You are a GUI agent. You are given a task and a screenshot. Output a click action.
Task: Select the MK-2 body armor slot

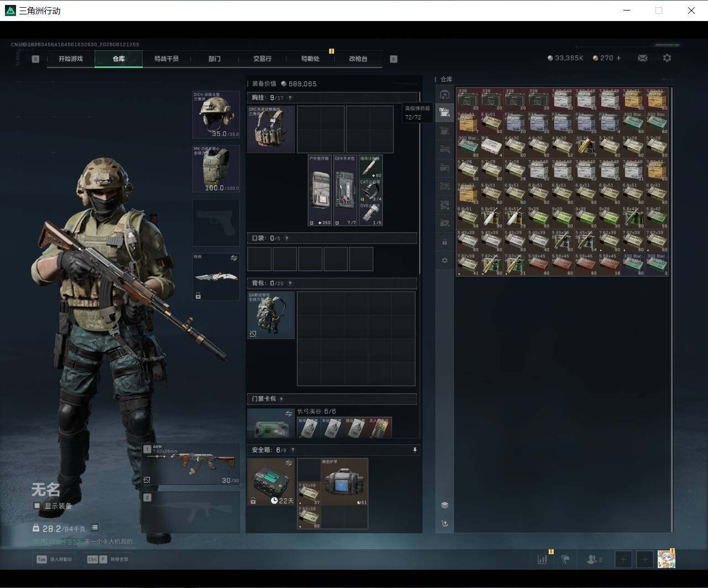(x=216, y=169)
